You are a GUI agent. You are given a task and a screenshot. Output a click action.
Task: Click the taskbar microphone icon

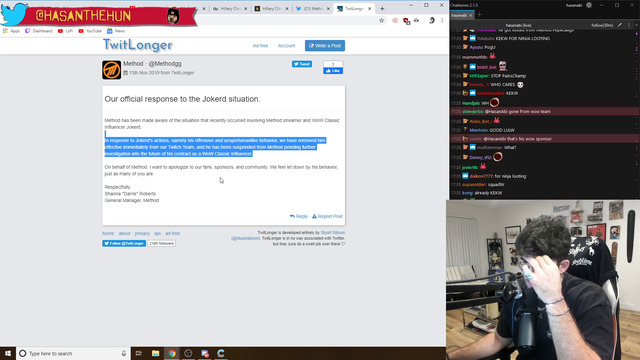[124, 353]
